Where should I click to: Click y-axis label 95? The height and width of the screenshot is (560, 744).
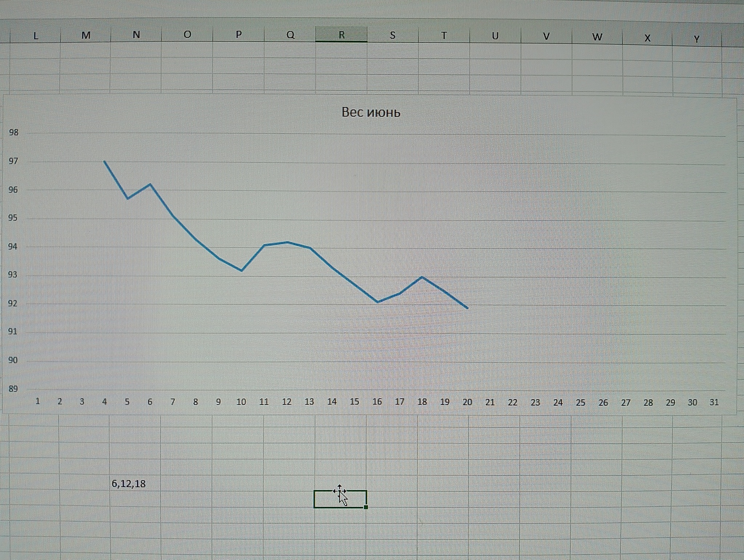click(13, 218)
